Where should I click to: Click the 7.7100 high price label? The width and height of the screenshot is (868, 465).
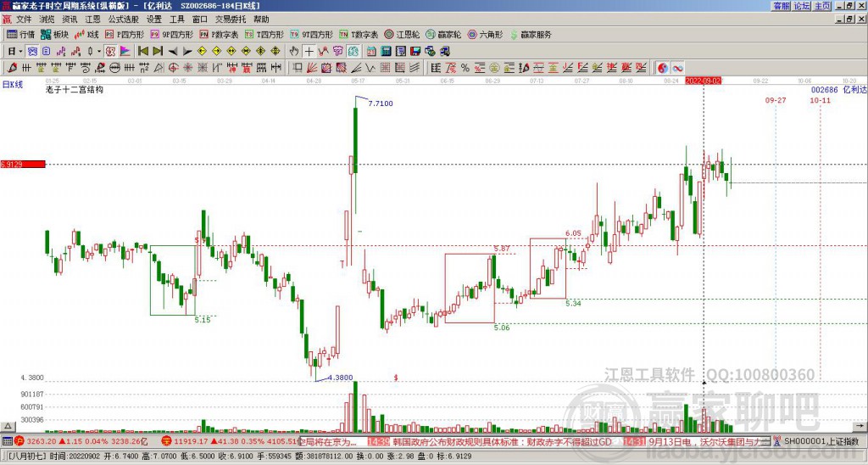click(381, 104)
